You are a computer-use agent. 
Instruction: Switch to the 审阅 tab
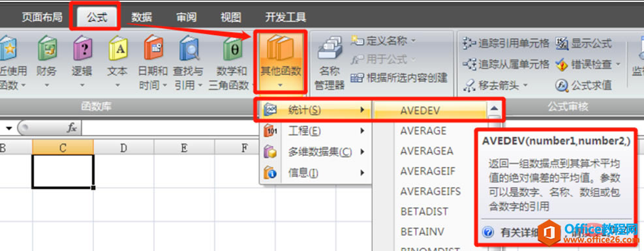pos(187,17)
